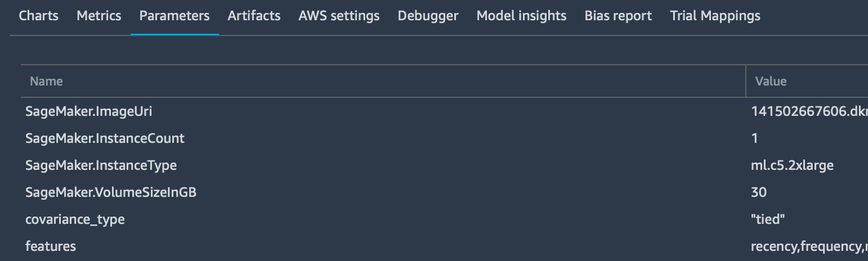Viewport: 868px width, 261px height.
Task: Click the ml.c5.2xlarge instance type value
Action: [792, 165]
